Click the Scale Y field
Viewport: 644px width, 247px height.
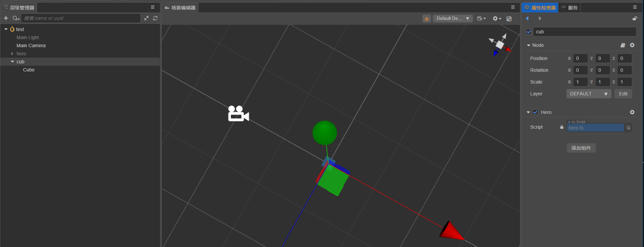[603, 82]
